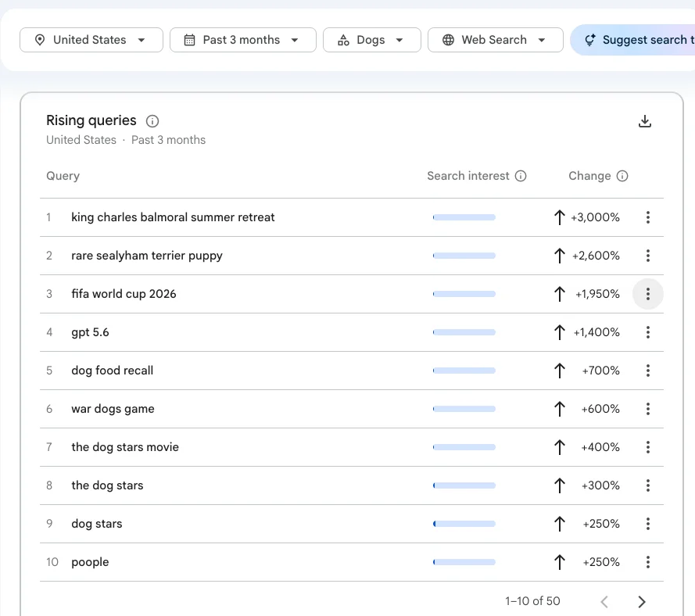The width and height of the screenshot is (695, 616).
Task: Show info for Search interest column
Action: click(521, 176)
